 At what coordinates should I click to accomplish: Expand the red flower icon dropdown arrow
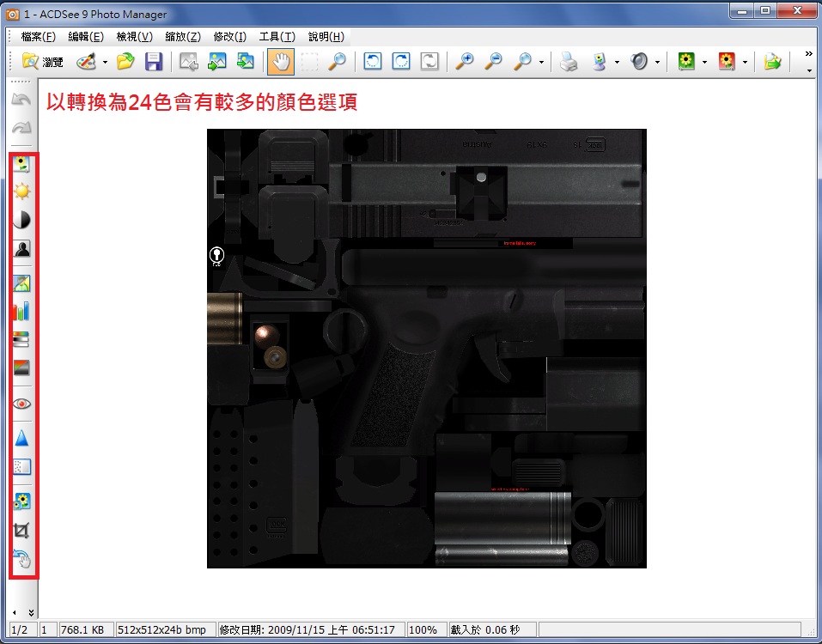745,63
